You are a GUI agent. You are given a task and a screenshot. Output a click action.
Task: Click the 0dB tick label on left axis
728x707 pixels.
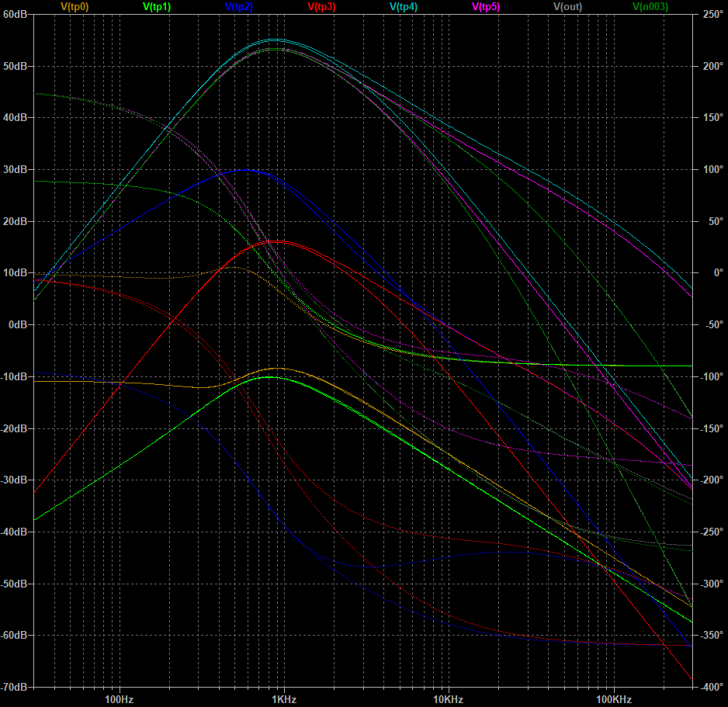point(18,324)
